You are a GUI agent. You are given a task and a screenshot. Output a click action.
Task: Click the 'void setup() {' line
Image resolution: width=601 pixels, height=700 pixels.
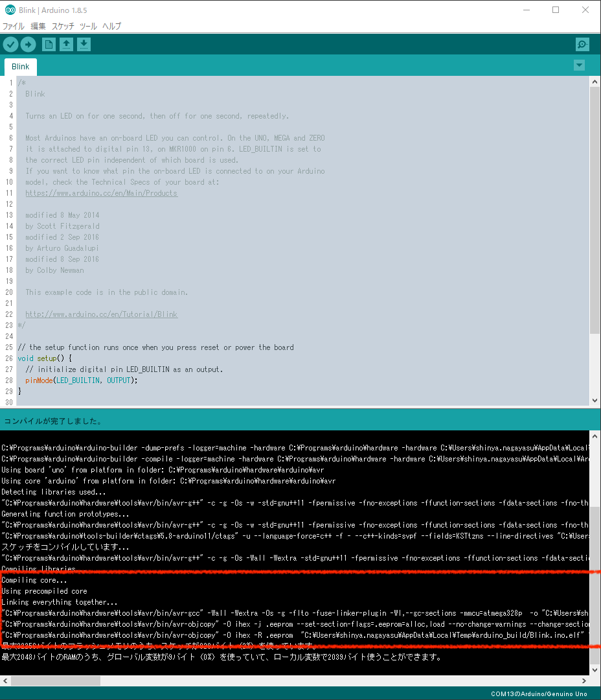coord(45,358)
